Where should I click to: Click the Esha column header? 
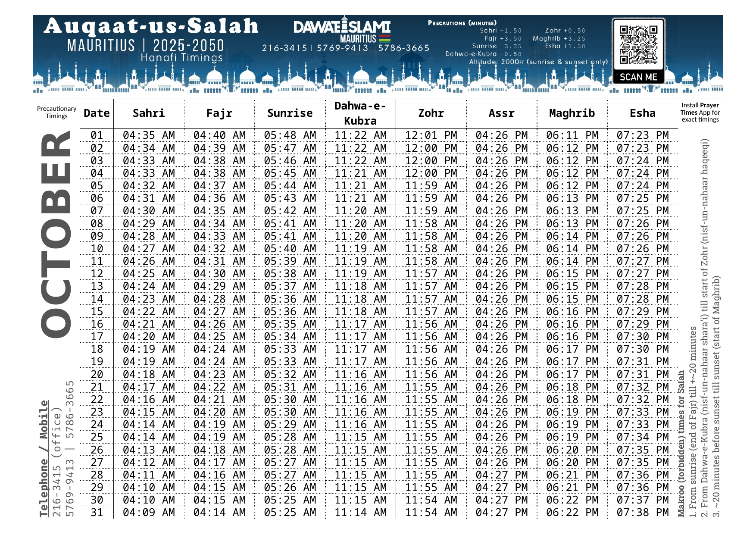(642, 113)
